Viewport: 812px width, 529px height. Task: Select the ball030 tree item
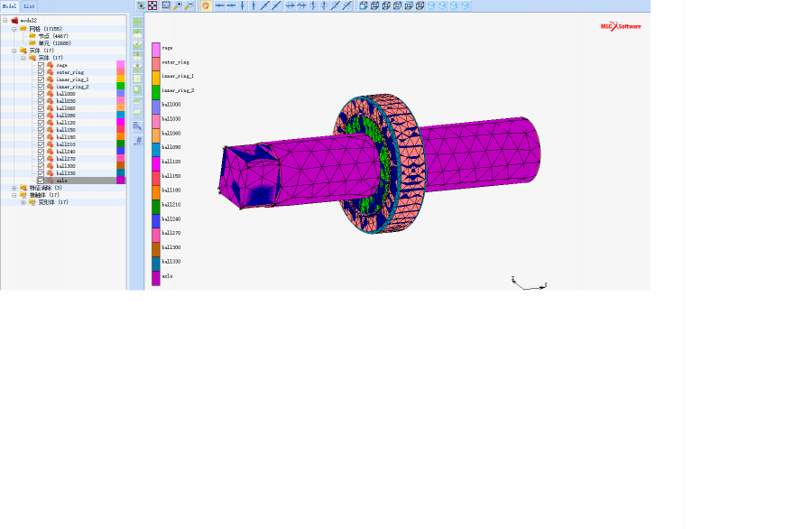(x=66, y=101)
